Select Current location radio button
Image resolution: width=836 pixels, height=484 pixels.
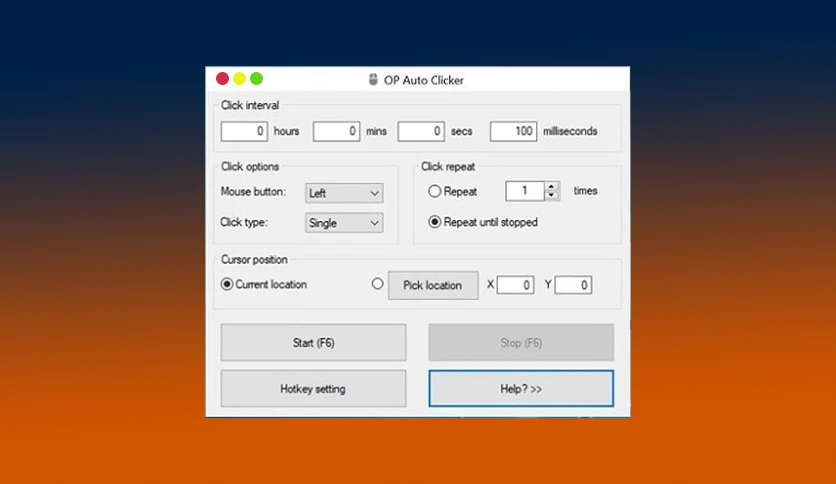point(227,284)
